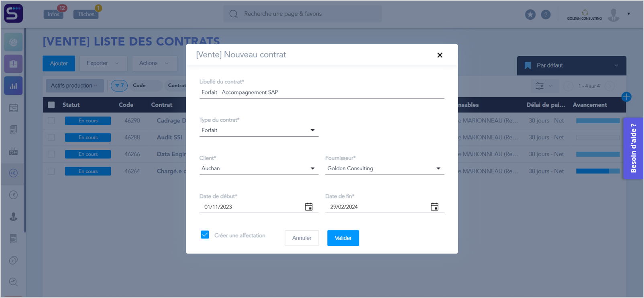Open the Actifs production filter dropdown
Image resolution: width=644 pixels, height=298 pixels.
[75, 86]
